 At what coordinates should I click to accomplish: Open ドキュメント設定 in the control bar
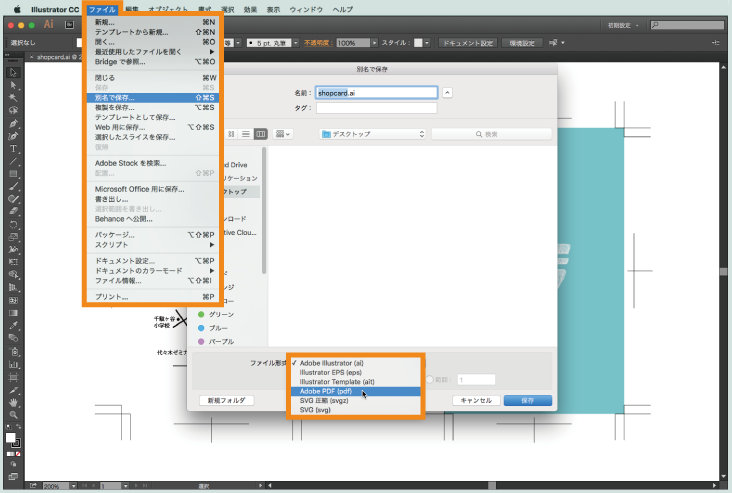pos(468,43)
